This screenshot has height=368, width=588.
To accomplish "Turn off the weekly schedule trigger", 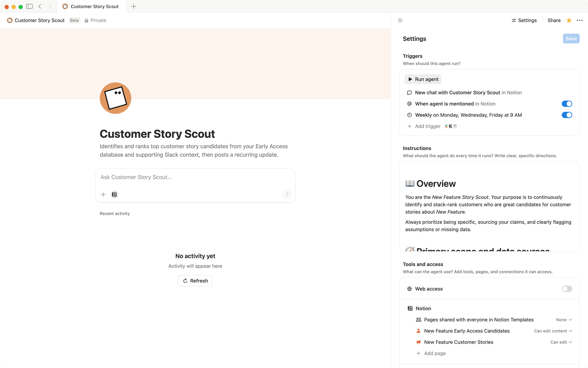I will click(567, 115).
